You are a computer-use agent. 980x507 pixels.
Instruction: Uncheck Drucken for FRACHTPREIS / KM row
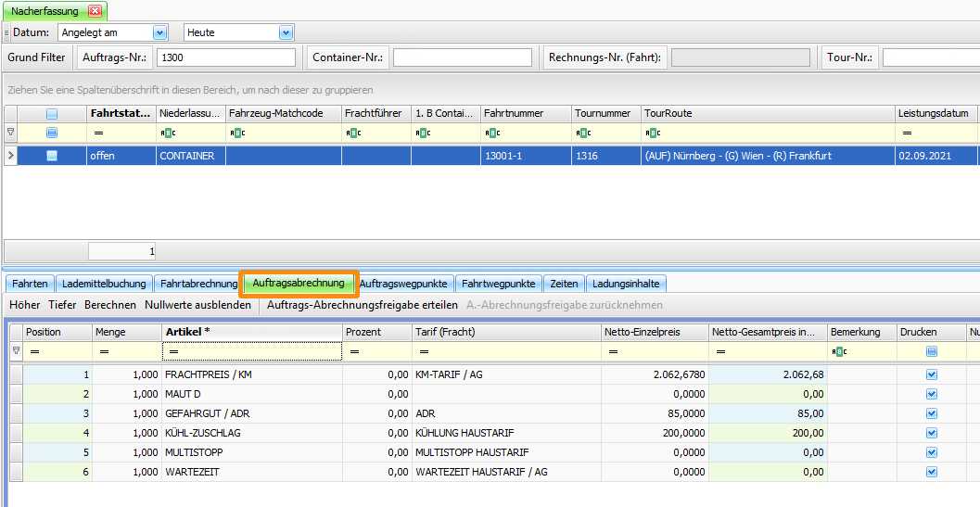(x=932, y=374)
